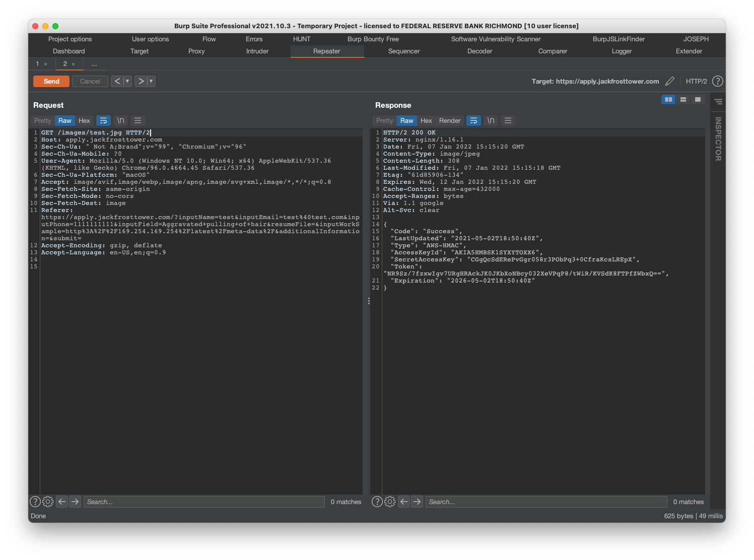
Task: Open the Comparer tab
Action: [x=553, y=51]
